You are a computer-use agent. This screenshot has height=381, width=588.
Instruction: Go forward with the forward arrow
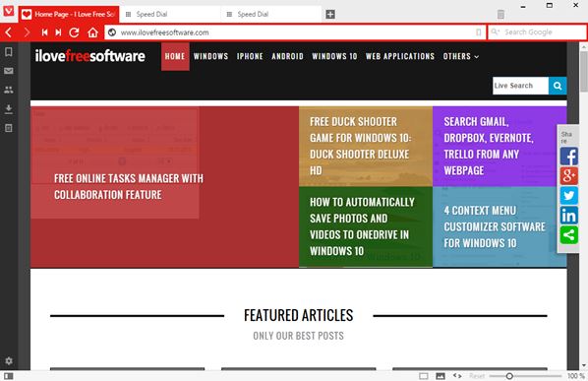point(27,32)
